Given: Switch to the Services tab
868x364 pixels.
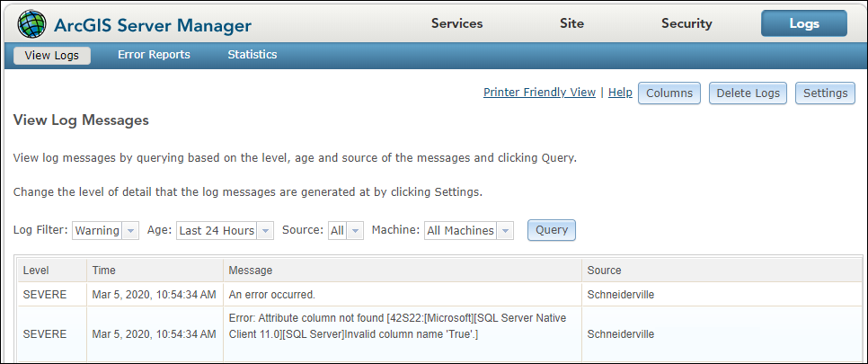Looking at the screenshot, I should [456, 24].
